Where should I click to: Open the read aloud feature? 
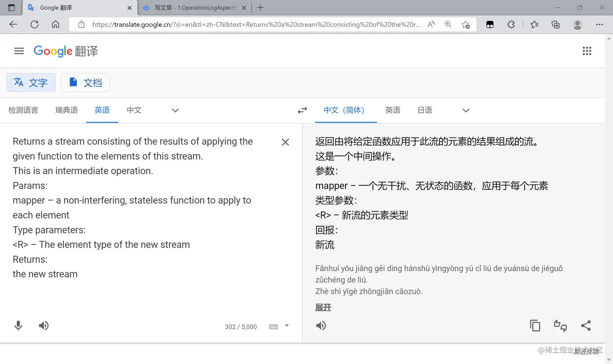[431, 24]
